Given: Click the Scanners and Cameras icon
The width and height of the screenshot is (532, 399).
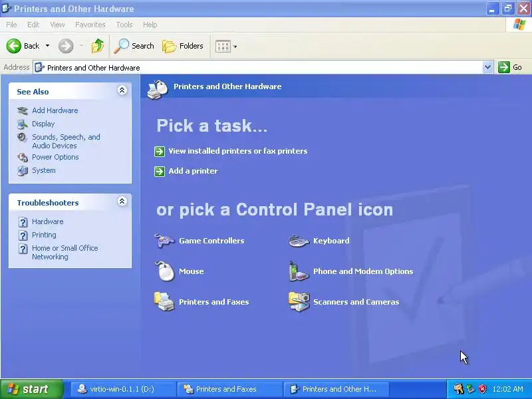Looking at the screenshot, I should click(x=299, y=302).
